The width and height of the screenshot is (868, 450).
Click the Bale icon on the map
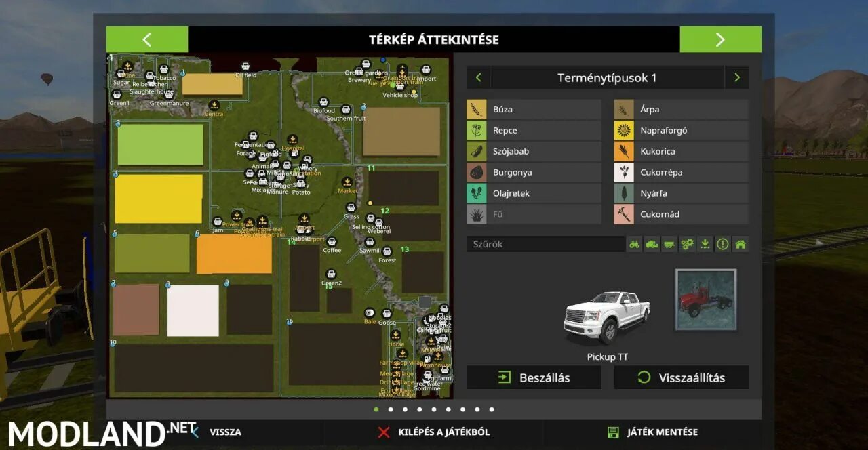point(370,312)
